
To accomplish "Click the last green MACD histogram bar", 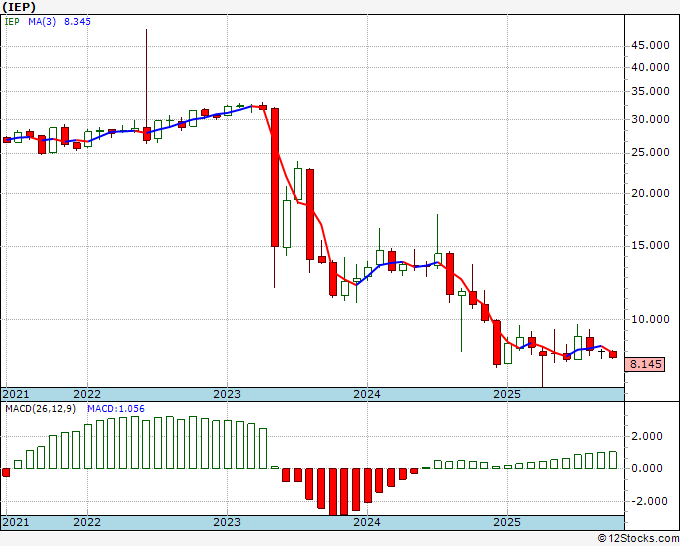I will pyautogui.click(x=613, y=460).
